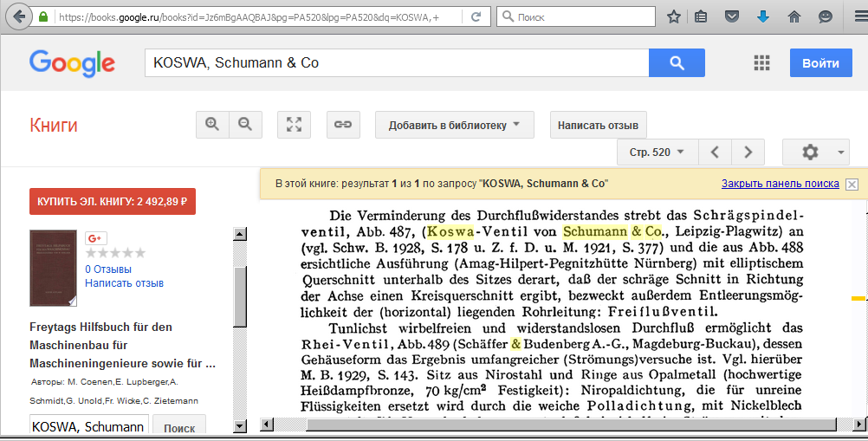Switch to full-screen book view

294,125
